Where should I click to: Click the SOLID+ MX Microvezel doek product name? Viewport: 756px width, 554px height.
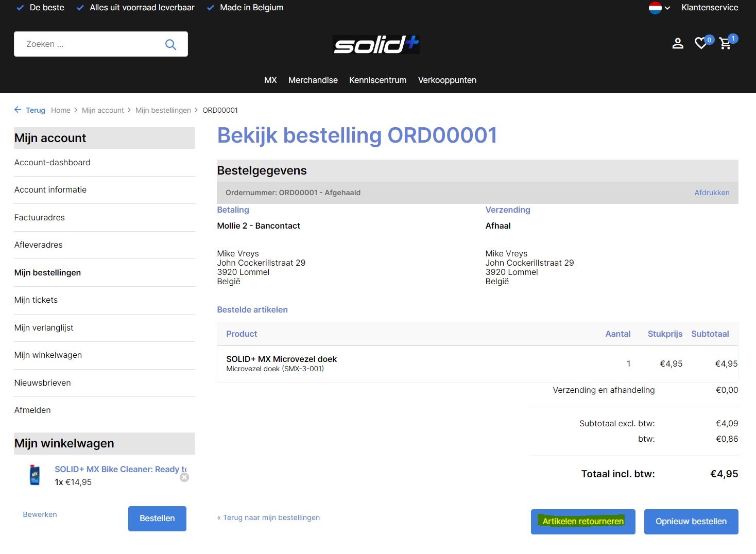coord(282,359)
